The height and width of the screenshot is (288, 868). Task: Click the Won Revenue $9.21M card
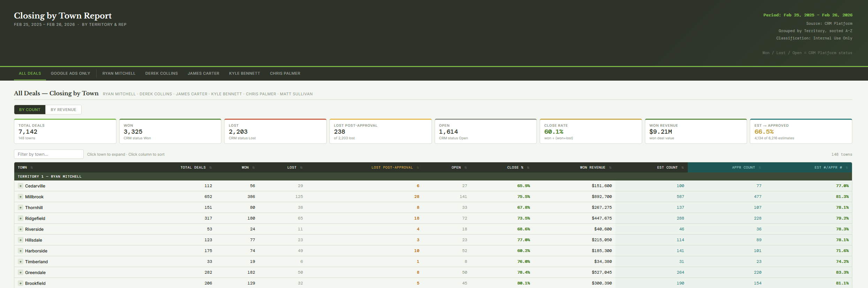(x=696, y=131)
